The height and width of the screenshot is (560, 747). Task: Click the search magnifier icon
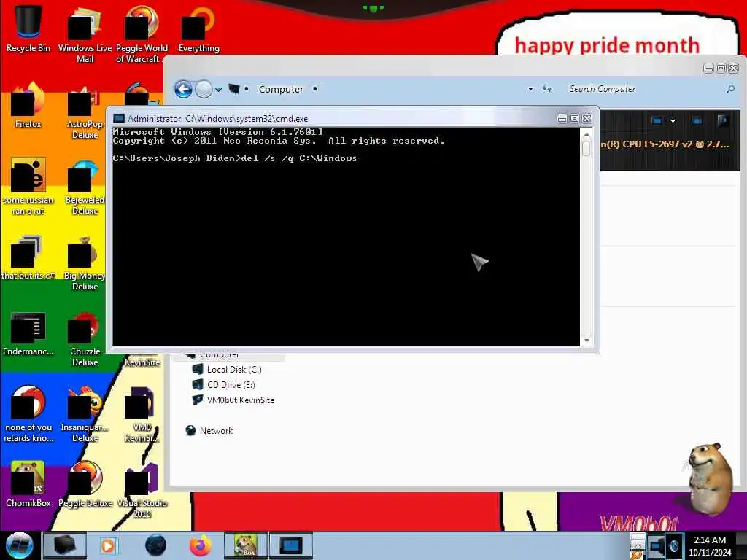click(730, 89)
